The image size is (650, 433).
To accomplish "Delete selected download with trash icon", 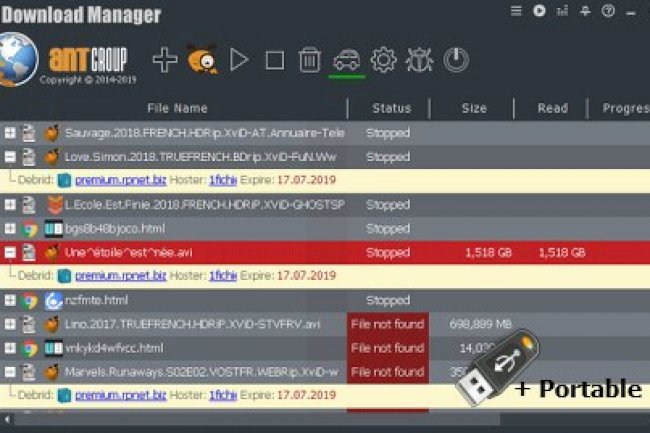I will coord(310,60).
